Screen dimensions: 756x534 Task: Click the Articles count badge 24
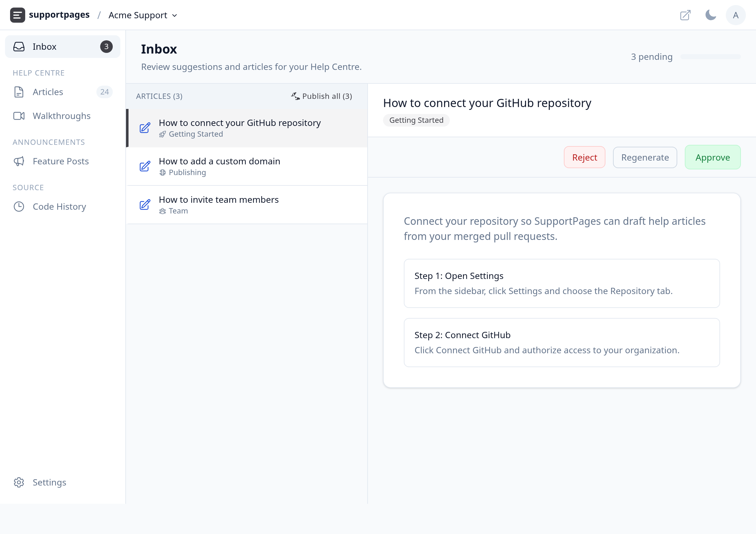[x=104, y=92]
